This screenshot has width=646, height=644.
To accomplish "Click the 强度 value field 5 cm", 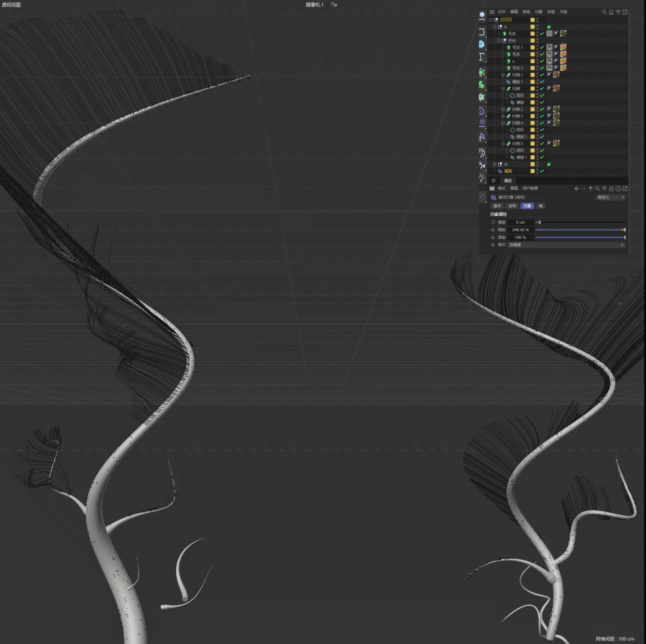I will coord(520,222).
